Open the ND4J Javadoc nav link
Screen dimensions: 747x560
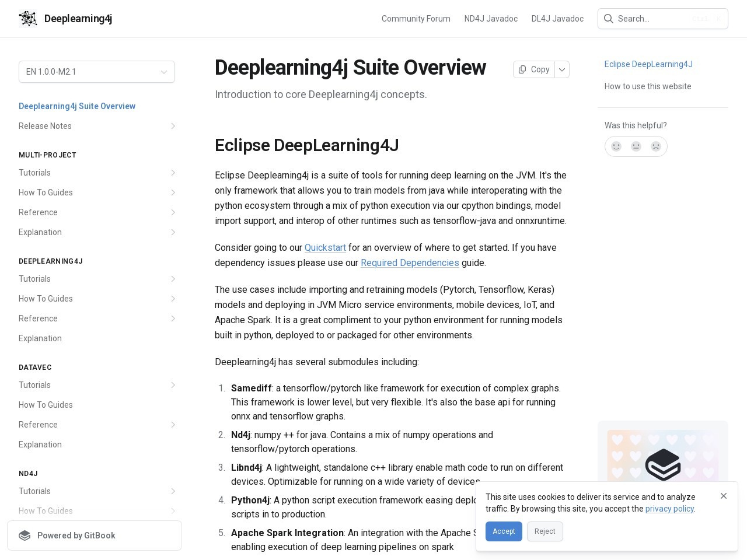point(491,19)
